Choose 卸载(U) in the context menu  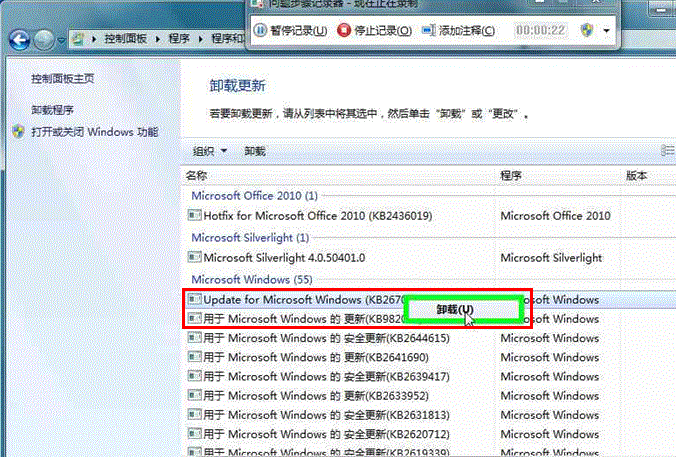click(463, 309)
